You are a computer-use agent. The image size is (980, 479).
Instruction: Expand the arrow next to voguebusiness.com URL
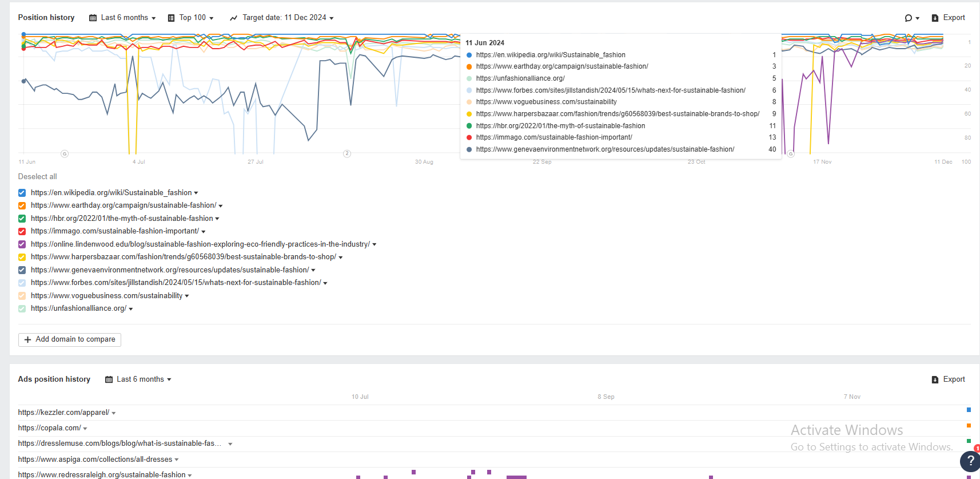pos(187,296)
